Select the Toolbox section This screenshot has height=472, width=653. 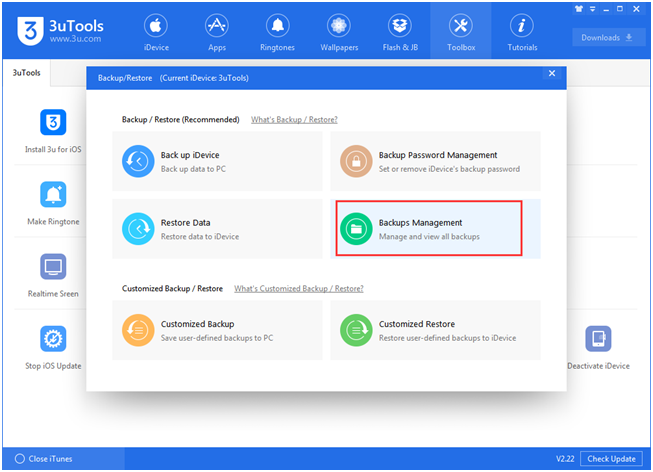click(461, 33)
